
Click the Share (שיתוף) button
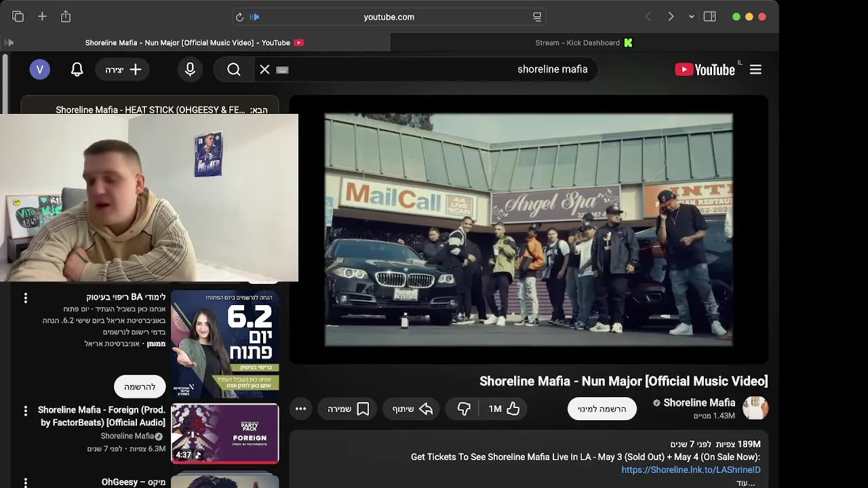pyautogui.click(x=412, y=409)
